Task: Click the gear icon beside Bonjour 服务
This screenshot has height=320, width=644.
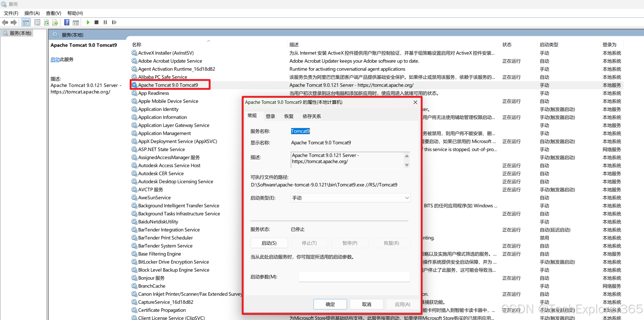Action: click(134, 278)
